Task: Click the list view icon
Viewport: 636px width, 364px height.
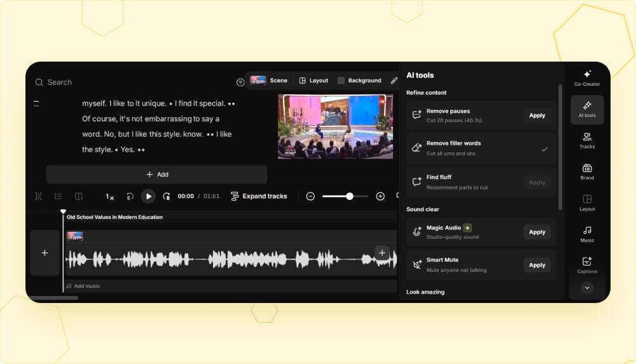Action: (59, 196)
